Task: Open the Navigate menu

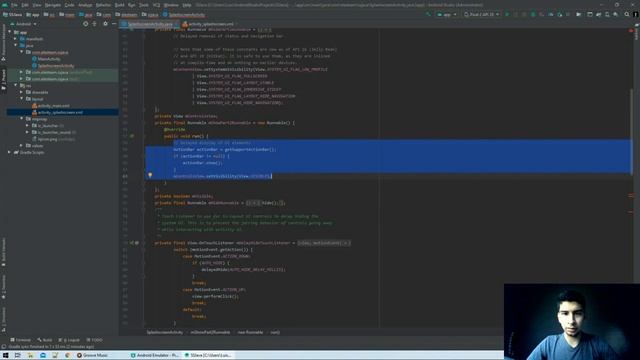Action: [53, 5]
